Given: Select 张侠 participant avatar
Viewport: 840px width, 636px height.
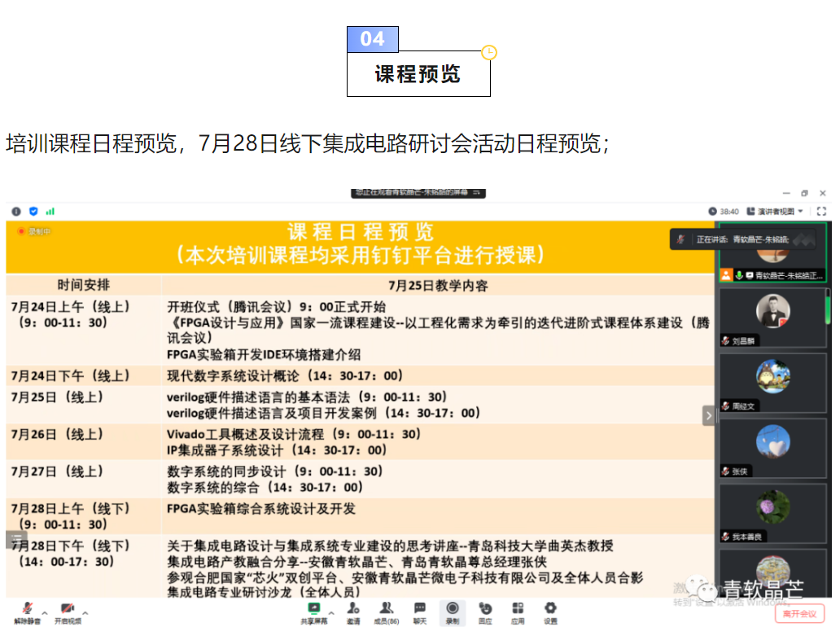Looking at the screenshot, I should [773, 441].
